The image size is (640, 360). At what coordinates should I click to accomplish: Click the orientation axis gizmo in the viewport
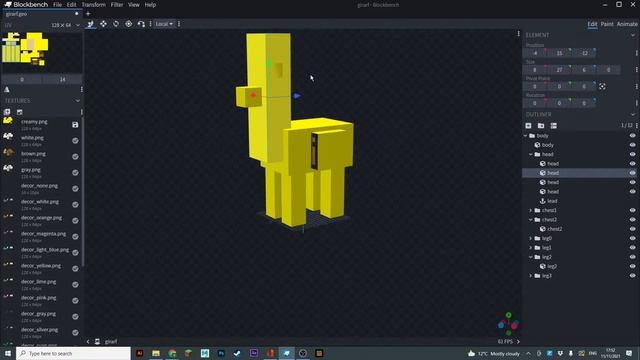(x=508, y=324)
